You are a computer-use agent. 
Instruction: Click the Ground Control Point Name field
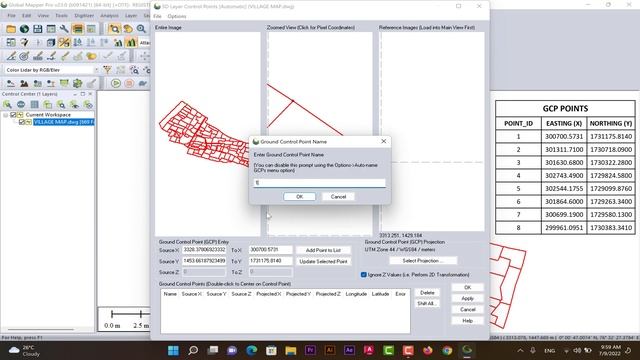click(319, 183)
